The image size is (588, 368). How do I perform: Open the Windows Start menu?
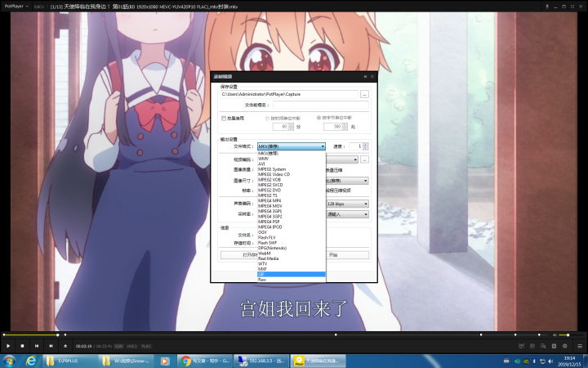tap(9, 361)
